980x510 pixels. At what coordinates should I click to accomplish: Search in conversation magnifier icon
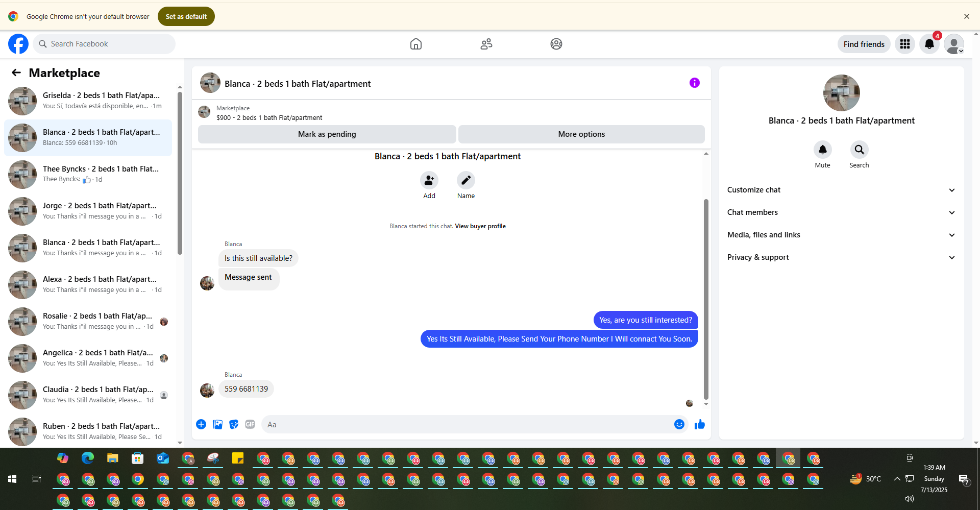click(860, 150)
